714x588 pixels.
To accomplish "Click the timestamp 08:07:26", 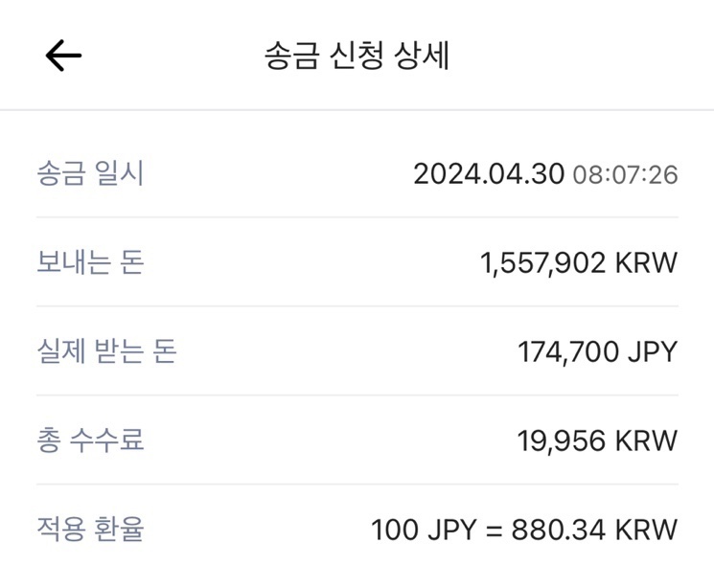I will pos(625,174).
